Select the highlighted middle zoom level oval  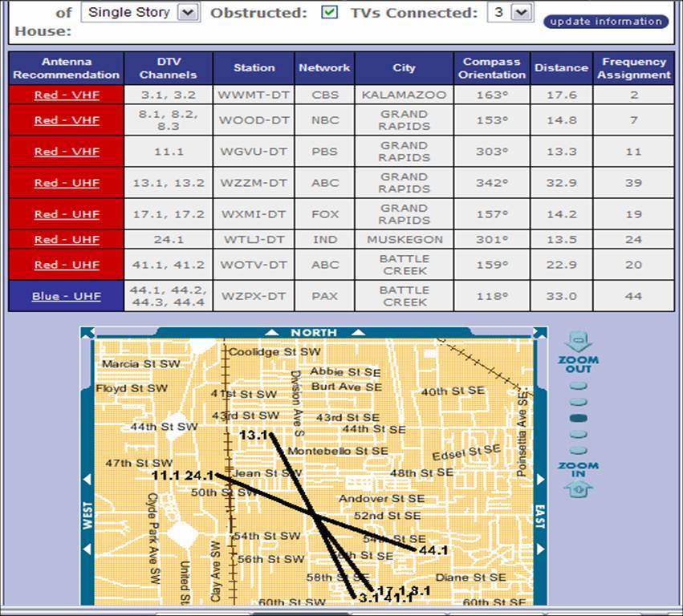pyautogui.click(x=579, y=418)
